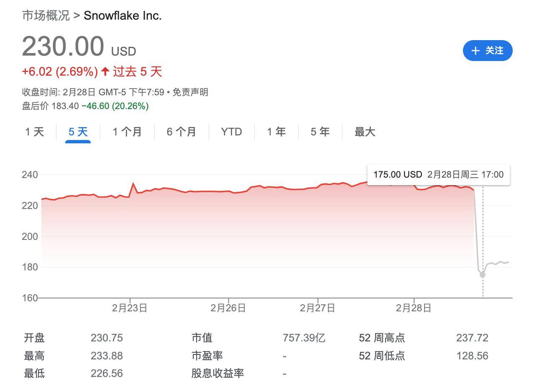Click the plus icon inside the follow button
This screenshot has height=392, width=542.
coord(475,51)
